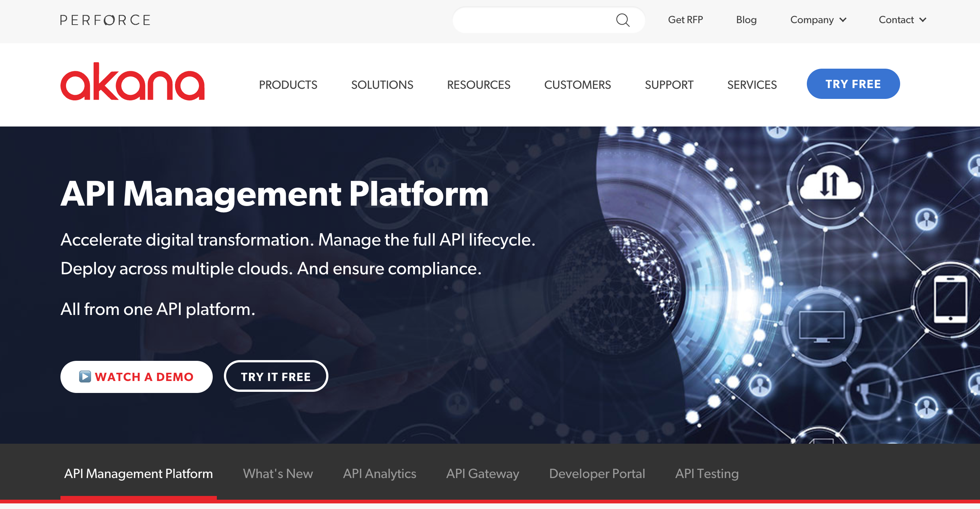The width and height of the screenshot is (980, 509).
Task: Open the Solutions menu
Action: click(x=382, y=84)
